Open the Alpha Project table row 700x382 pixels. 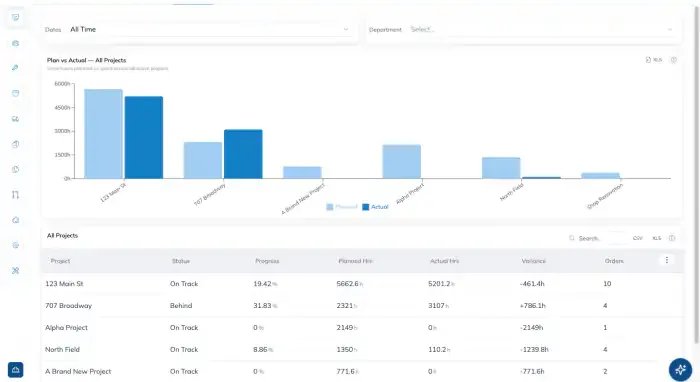tap(362, 328)
